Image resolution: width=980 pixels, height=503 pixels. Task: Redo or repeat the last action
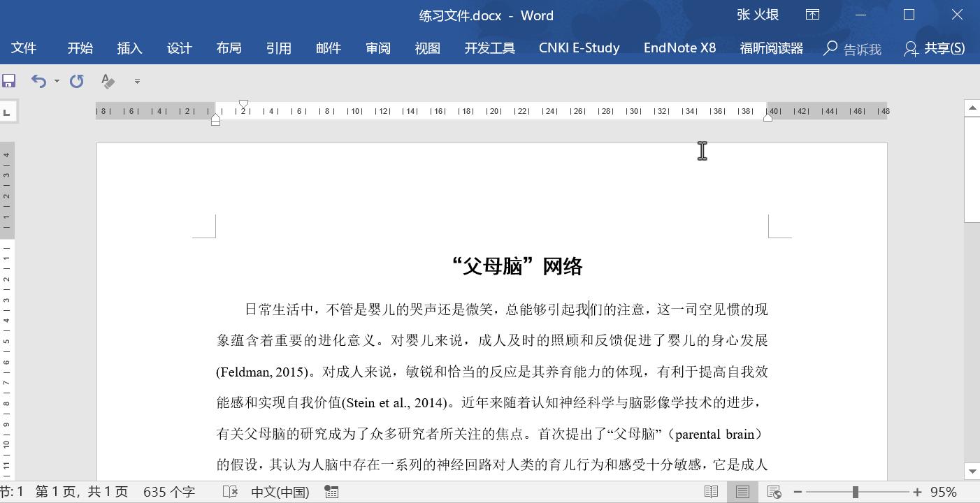pos(77,81)
